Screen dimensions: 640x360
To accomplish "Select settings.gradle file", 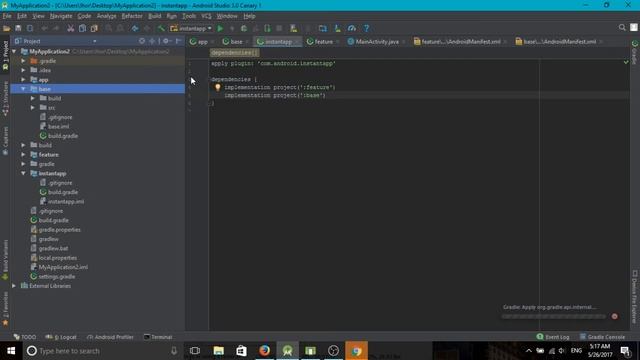I will point(57,276).
